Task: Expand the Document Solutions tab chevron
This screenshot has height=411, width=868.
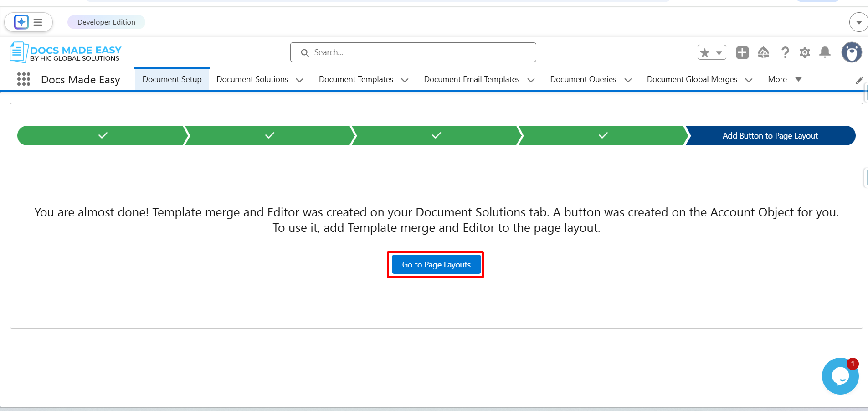Action: (299, 80)
